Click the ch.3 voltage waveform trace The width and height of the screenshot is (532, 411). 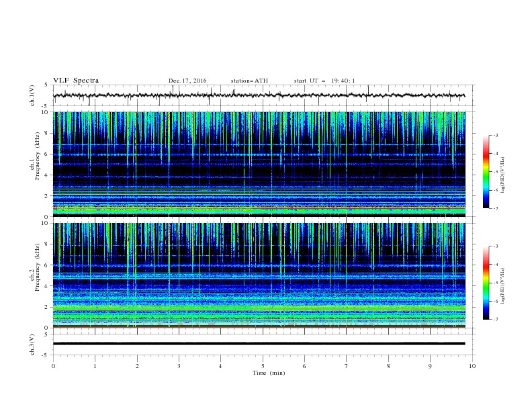coord(259,344)
